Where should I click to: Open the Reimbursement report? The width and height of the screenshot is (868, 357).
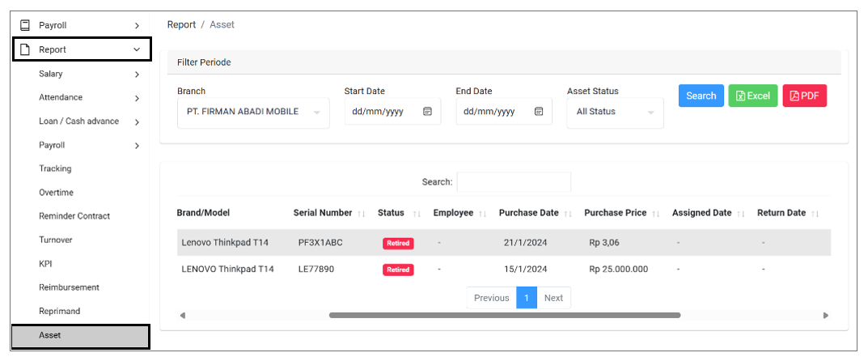[x=70, y=287]
